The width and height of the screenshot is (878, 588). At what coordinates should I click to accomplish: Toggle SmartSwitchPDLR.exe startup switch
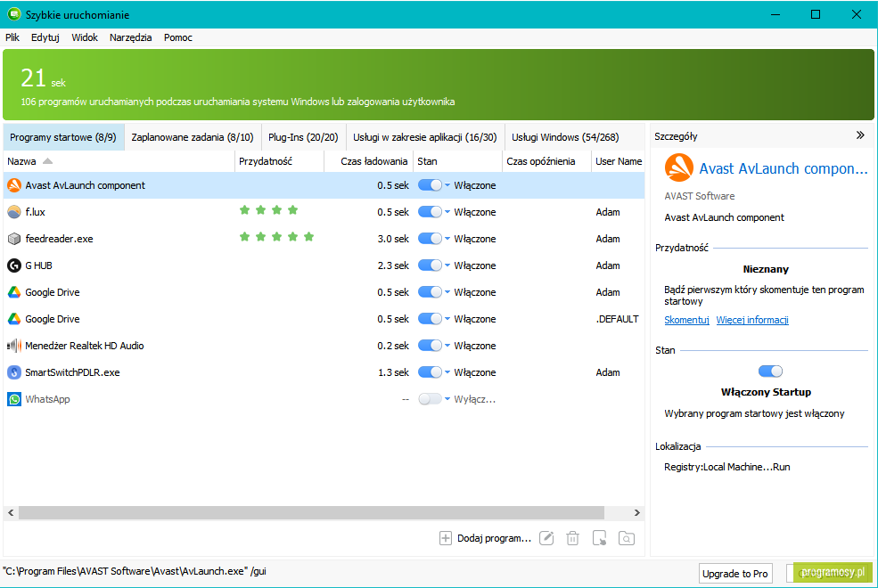point(430,372)
